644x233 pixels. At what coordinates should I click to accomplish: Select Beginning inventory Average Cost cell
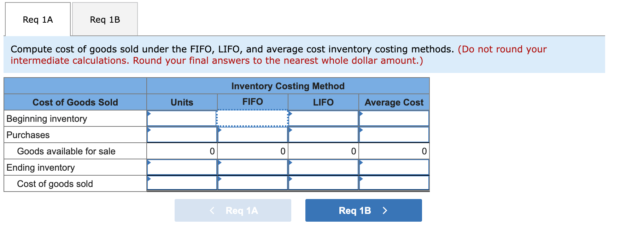[394, 118]
